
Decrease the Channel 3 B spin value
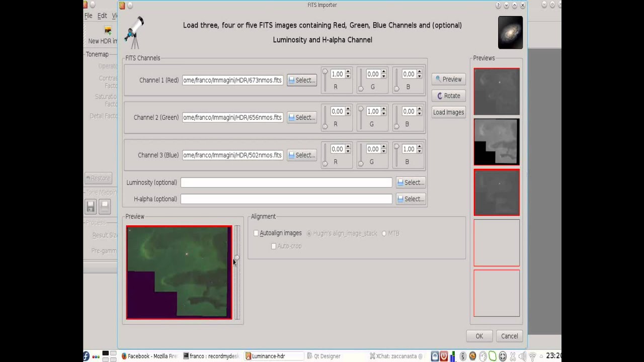click(419, 151)
